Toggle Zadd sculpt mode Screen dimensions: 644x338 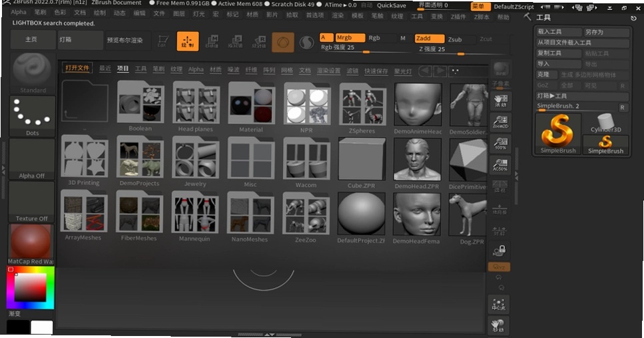(429, 39)
